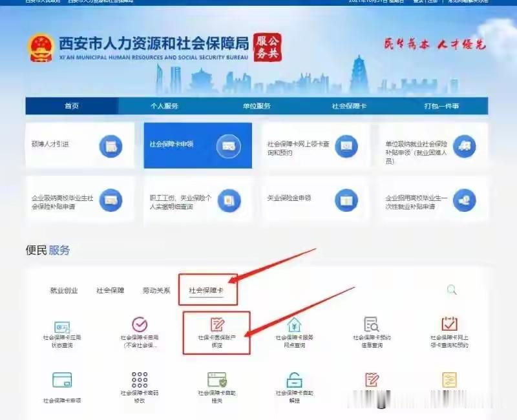Switch to the 社会保障 tab
Viewport: 517px width, 420px height.
(110, 290)
